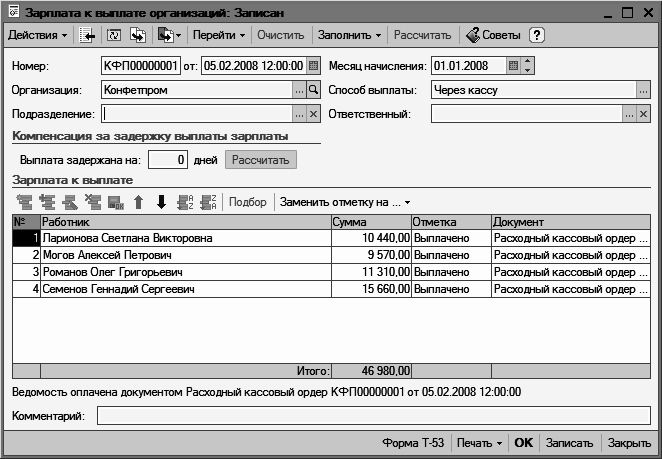662x459 pixels.
Task: Increase Месяц начисления with up stepper
Action: point(528,62)
